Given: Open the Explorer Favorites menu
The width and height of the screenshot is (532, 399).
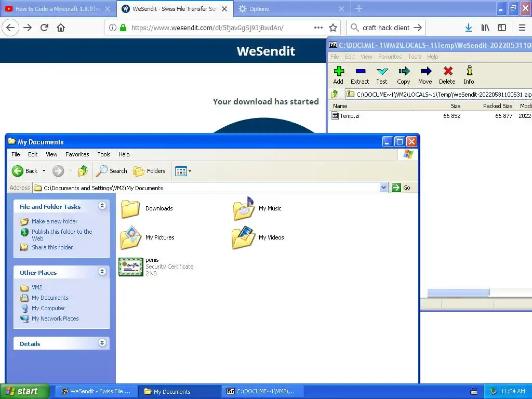Looking at the screenshot, I should (x=77, y=154).
